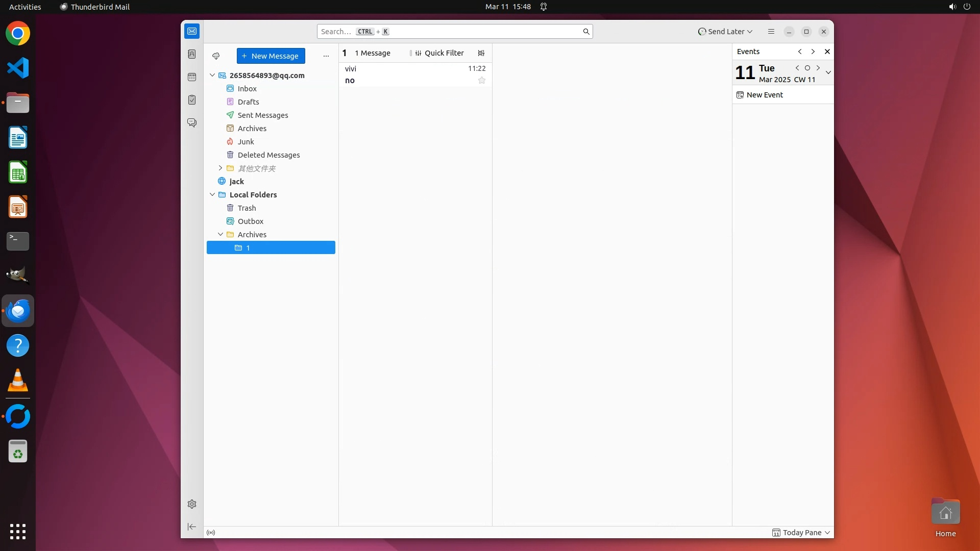Screen dimensions: 980x551
Task: Open the Send Later dropdown
Action: [x=725, y=32]
